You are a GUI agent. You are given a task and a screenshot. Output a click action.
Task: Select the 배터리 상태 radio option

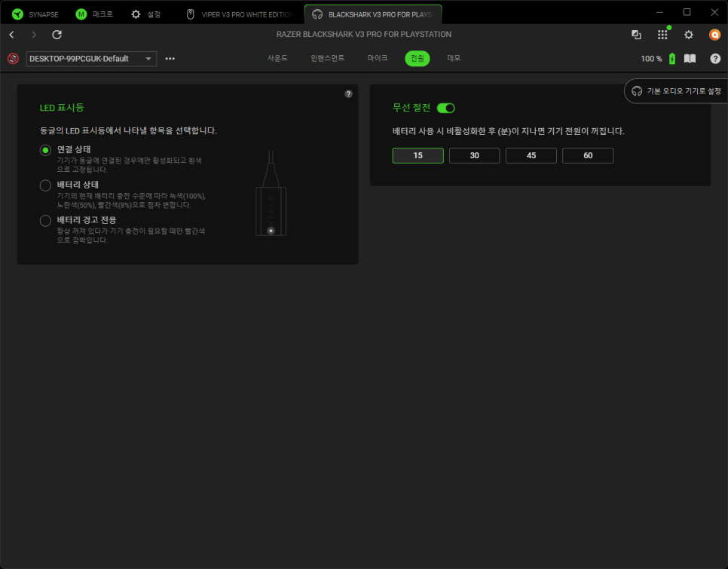pos(45,185)
